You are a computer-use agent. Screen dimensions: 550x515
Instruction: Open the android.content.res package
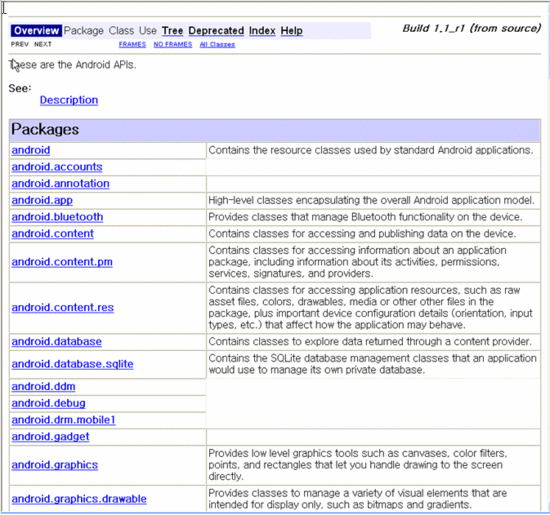[x=63, y=307]
